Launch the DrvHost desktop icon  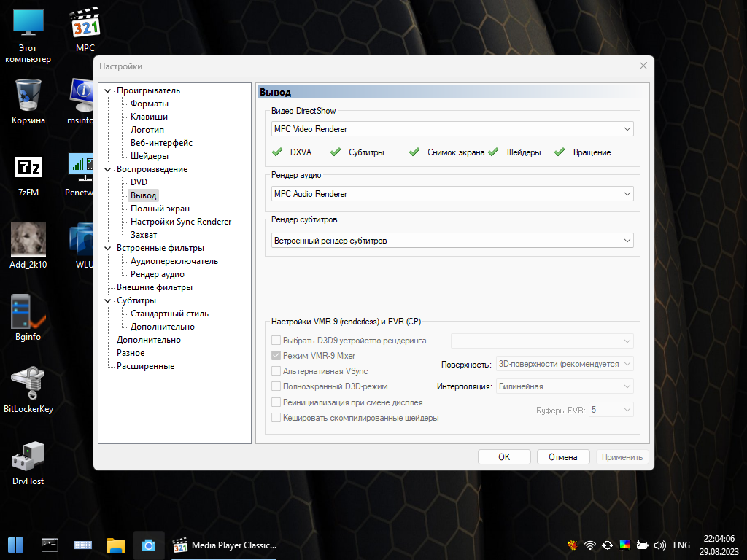point(28,462)
